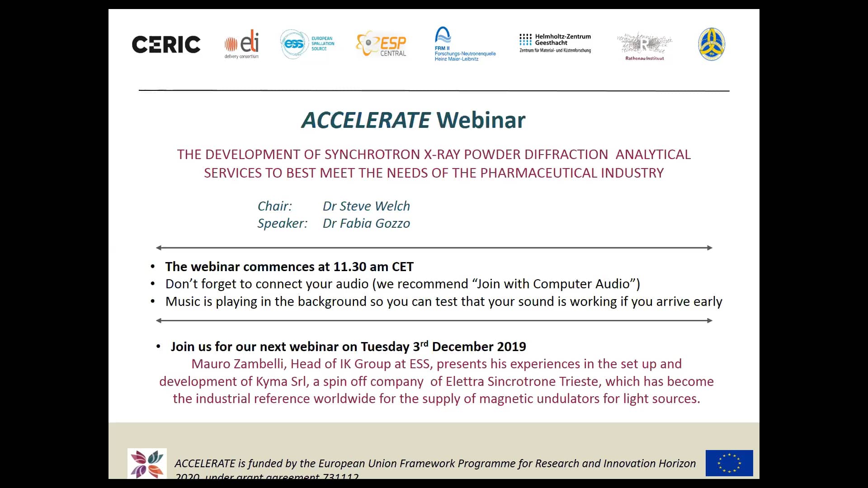868x488 pixels.
Task: Click the 'Speaker:' label
Action: click(283, 223)
